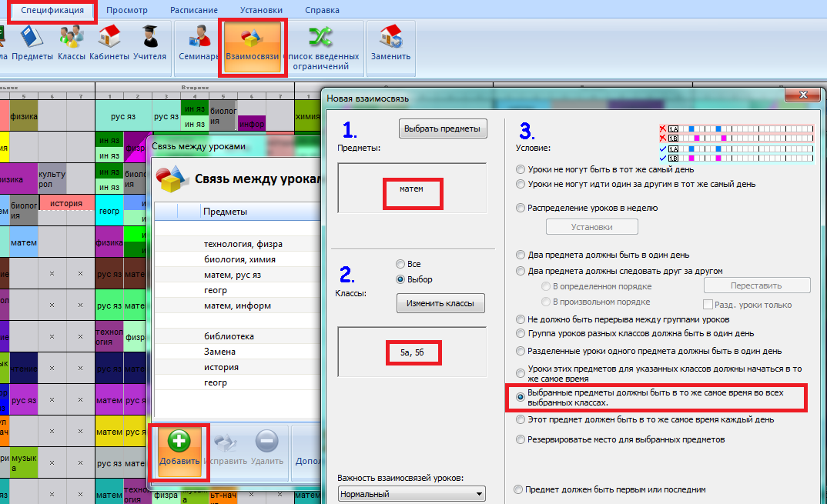Open the Просмотр tab
827x504 pixels.
click(x=128, y=10)
